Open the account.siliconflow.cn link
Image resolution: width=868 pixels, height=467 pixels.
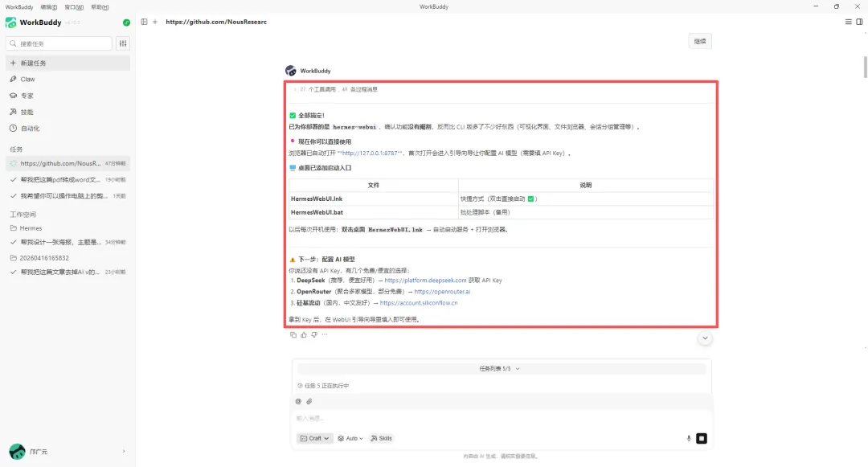419,303
